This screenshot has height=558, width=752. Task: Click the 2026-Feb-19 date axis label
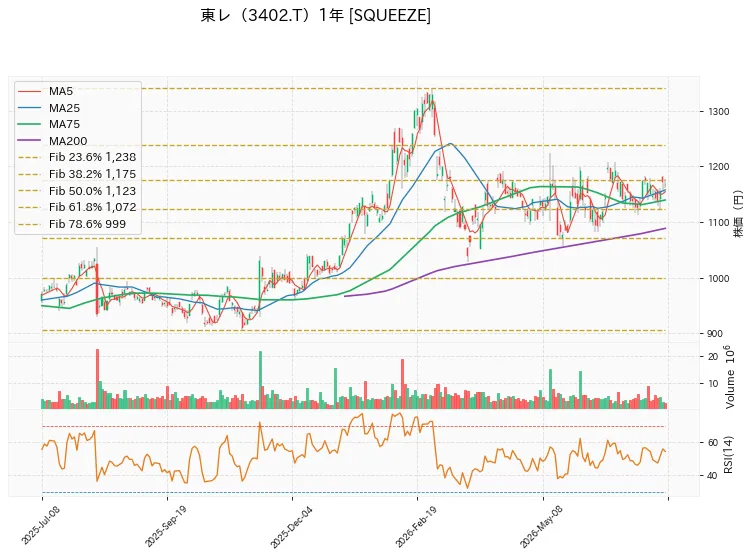416,525
